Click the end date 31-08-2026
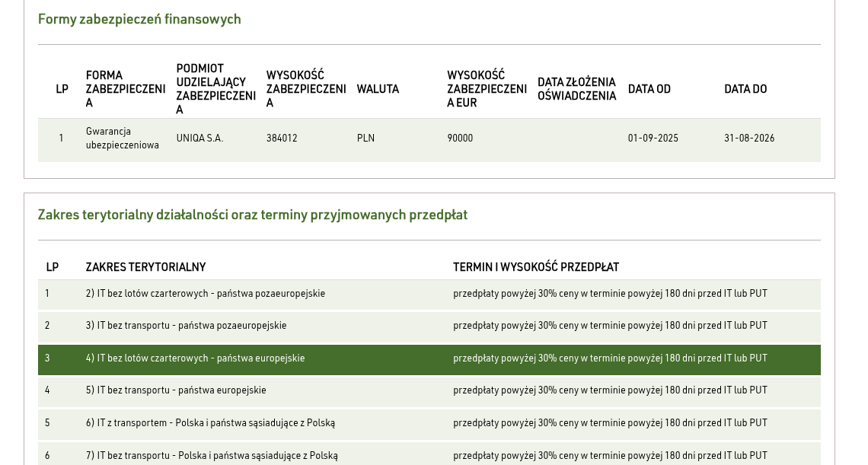Viewport: 868px width, 465px height. pyautogui.click(x=749, y=139)
